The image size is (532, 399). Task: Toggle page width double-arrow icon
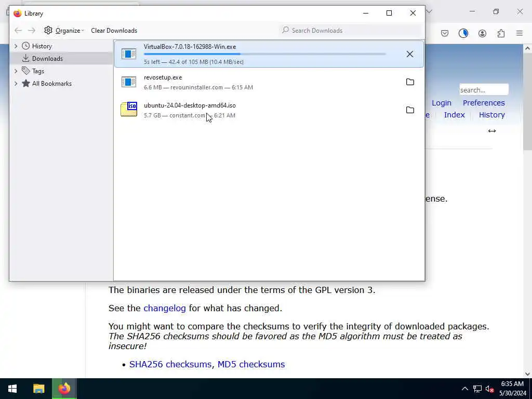point(491,131)
